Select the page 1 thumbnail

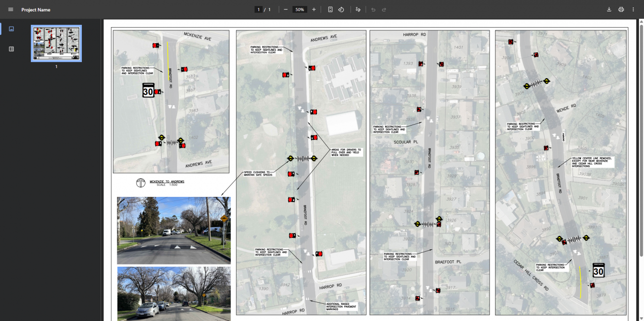(56, 43)
